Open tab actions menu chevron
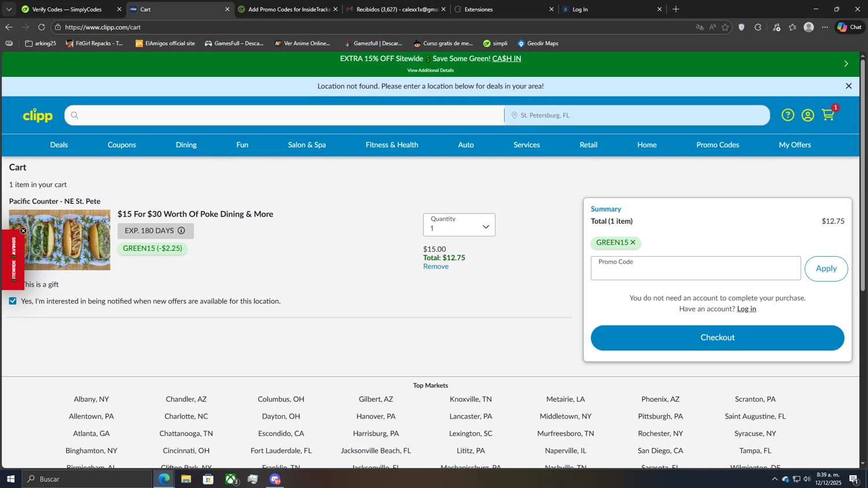The width and height of the screenshot is (868, 488). click(x=9, y=9)
